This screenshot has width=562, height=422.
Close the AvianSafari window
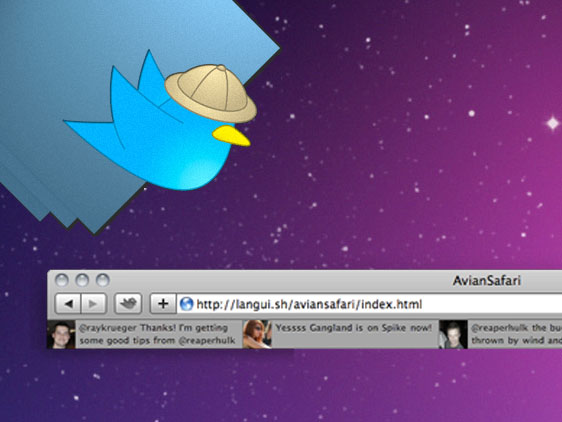point(62,280)
